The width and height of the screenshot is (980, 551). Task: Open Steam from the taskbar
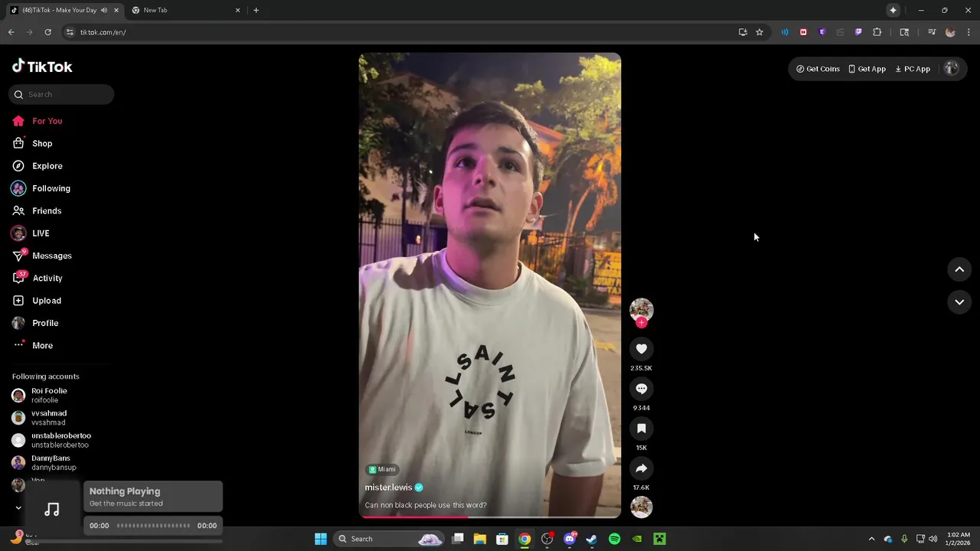(x=592, y=539)
